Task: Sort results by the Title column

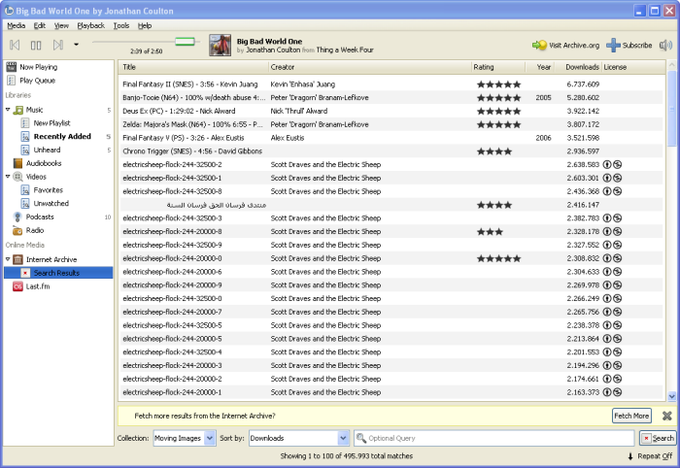Action: point(193,67)
